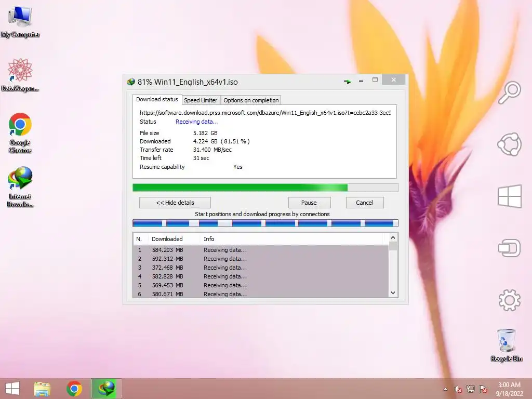The image size is (532, 399).
Task: Switch to Download status tab
Action: click(157, 99)
